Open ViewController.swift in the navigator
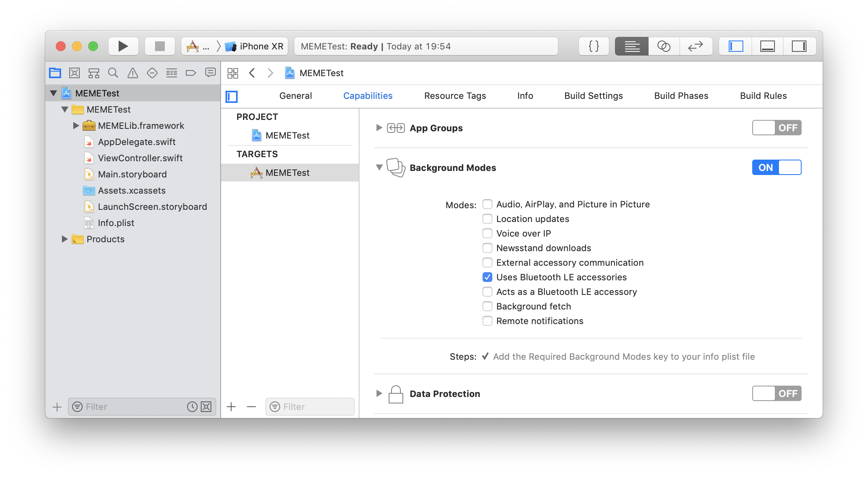 [x=140, y=158]
